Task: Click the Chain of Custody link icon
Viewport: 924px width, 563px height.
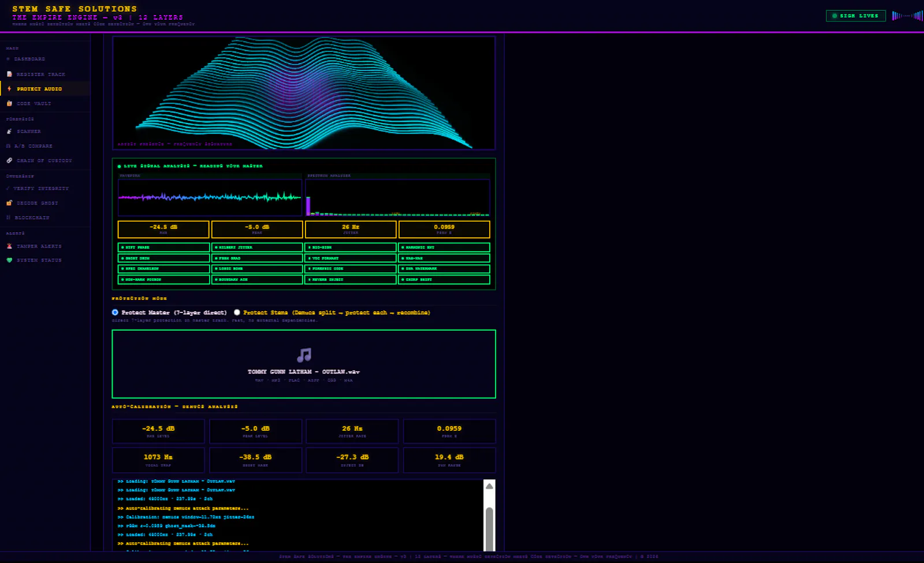Action: pyautogui.click(x=9, y=161)
